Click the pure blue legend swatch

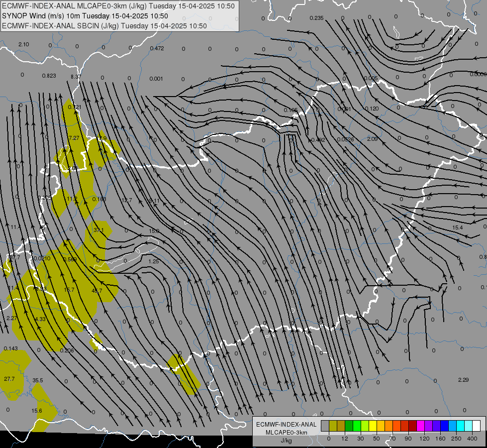(444, 426)
